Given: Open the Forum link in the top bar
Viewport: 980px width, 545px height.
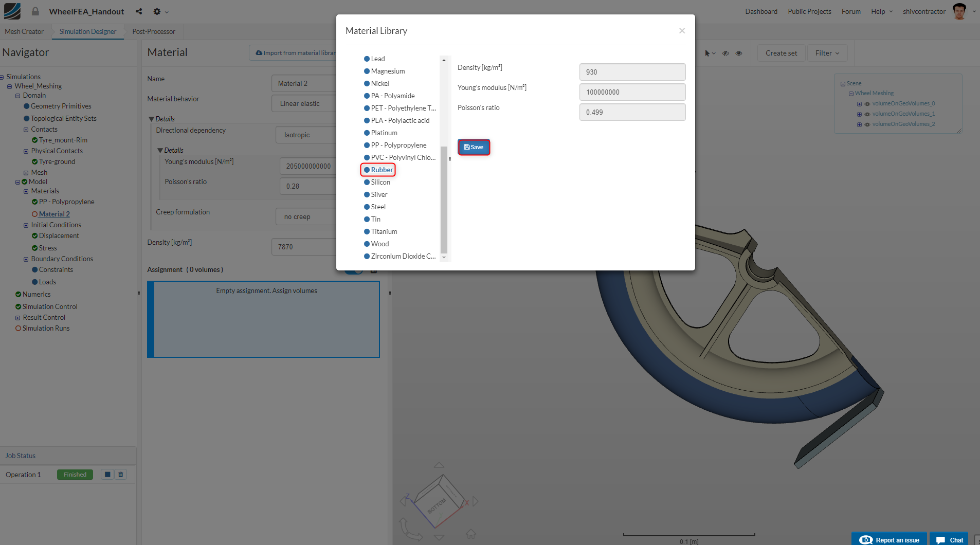Looking at the screenshot, I should (x=851, y=11).
